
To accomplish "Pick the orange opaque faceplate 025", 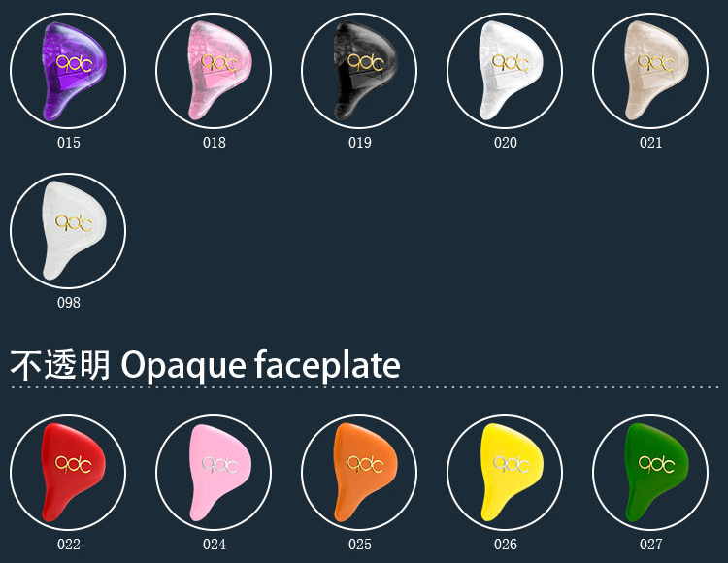I will [359, 473].
